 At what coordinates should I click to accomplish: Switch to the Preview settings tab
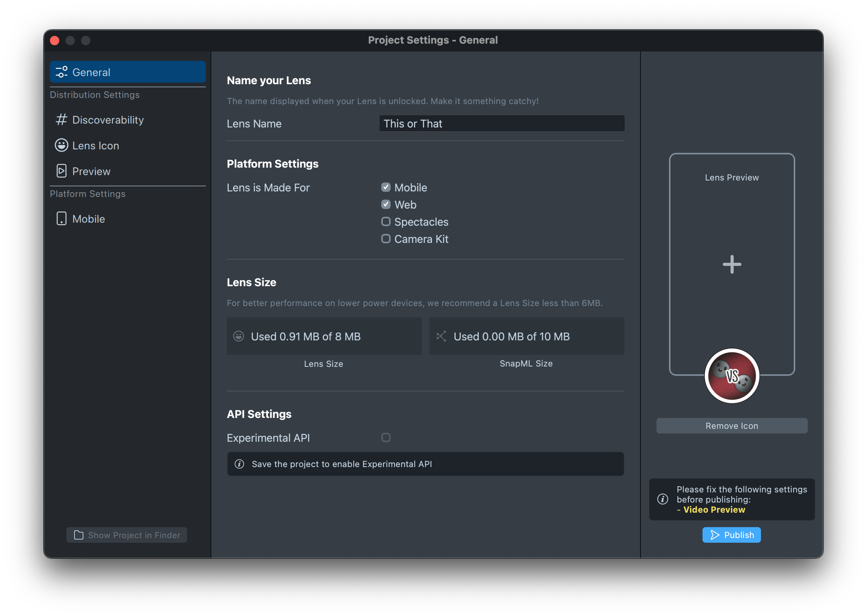(91, 171)
